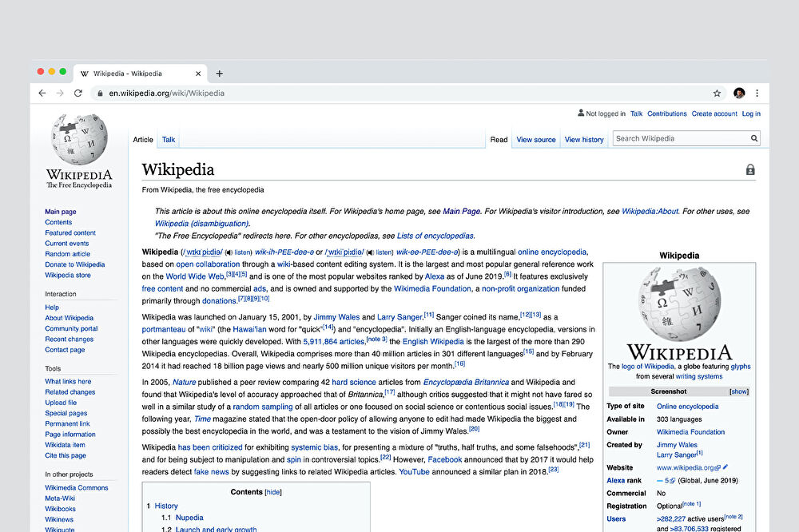
Task: Open the View history tab
Action: pos(584,140)
